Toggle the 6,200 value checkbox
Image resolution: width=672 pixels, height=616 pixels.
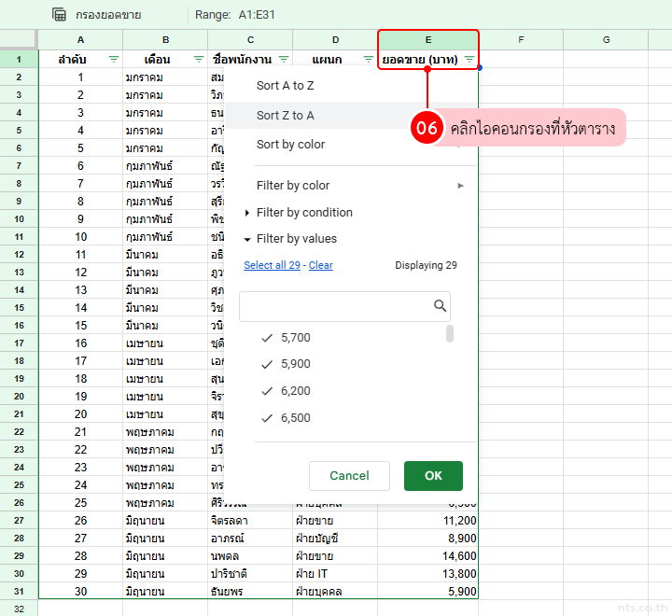(267, 391)
